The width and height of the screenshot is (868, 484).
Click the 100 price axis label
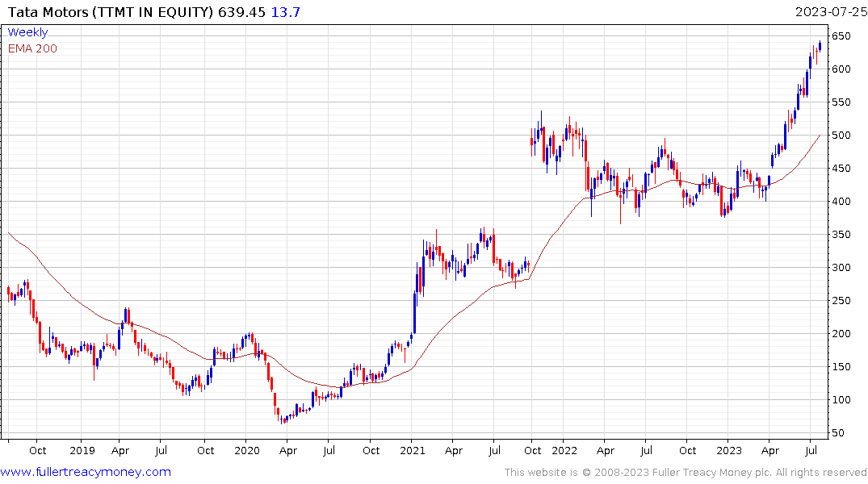(841, 400)
